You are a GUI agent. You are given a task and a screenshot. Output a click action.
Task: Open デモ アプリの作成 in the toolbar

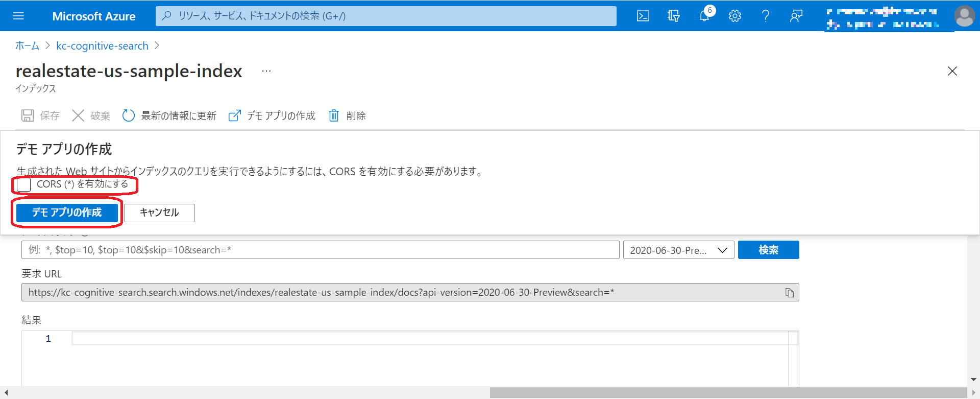tap(272, 115)
